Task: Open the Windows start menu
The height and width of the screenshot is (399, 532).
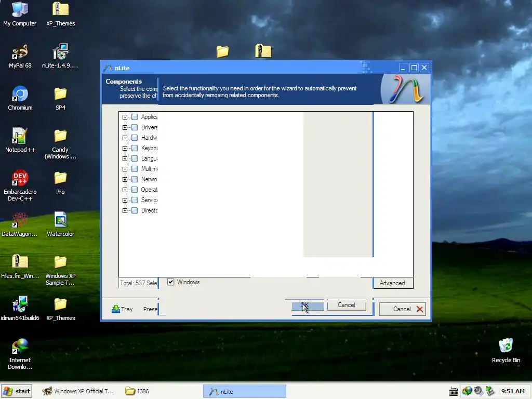Action: coord(17,391)
